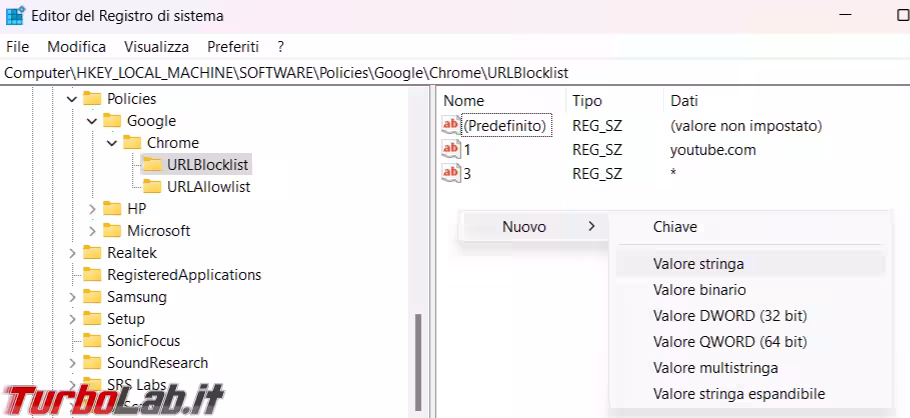Click the URLBlocklist folder icon
The height and width of the screenshot is (418, 910).
pos(152,165)
